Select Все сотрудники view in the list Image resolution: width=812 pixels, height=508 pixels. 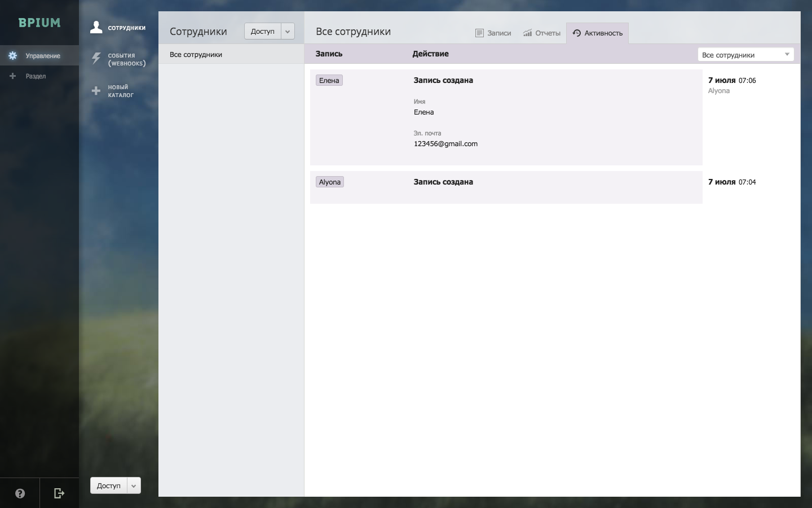[231, 55]
